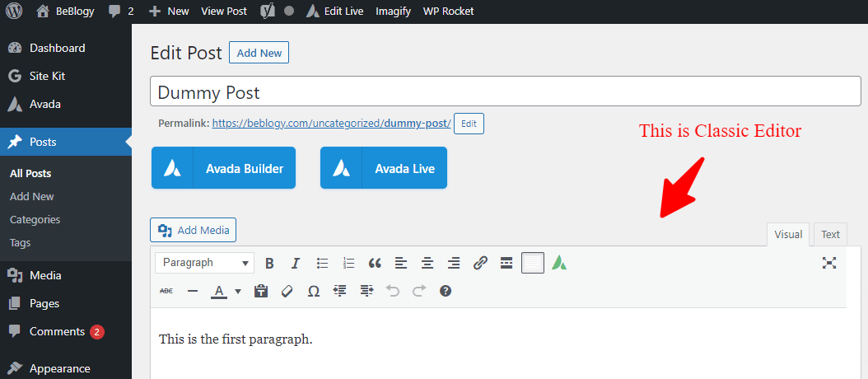The image size is (868, 379).
Task: Open Pages in sidebar
Action: (x=65, y=304)
